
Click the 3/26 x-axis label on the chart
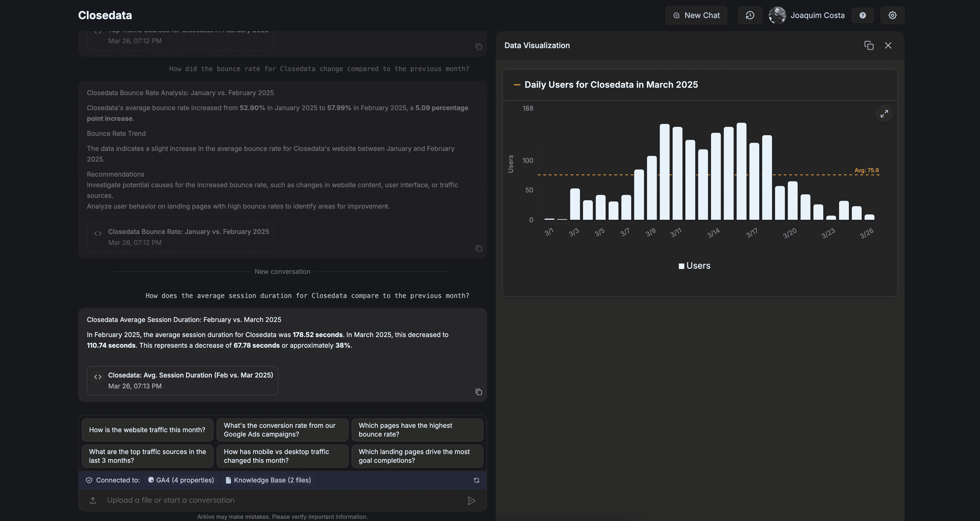(866, 233)
